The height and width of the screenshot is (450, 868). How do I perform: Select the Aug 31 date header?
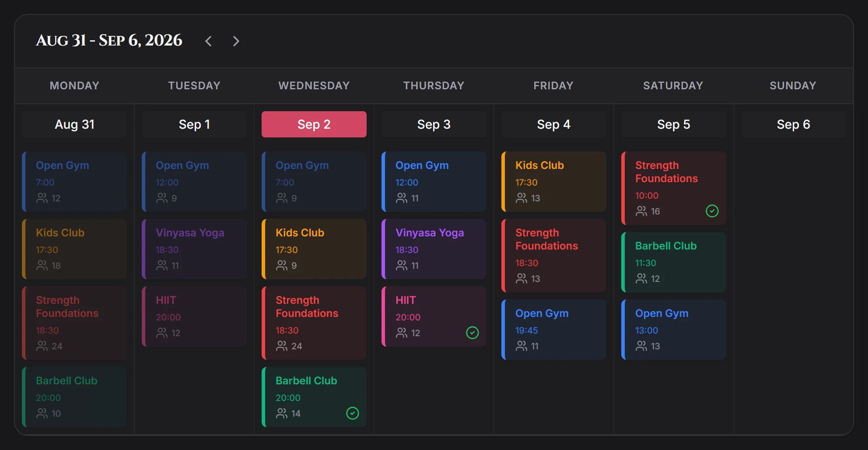pyautogui.click(x=74, y=124)
